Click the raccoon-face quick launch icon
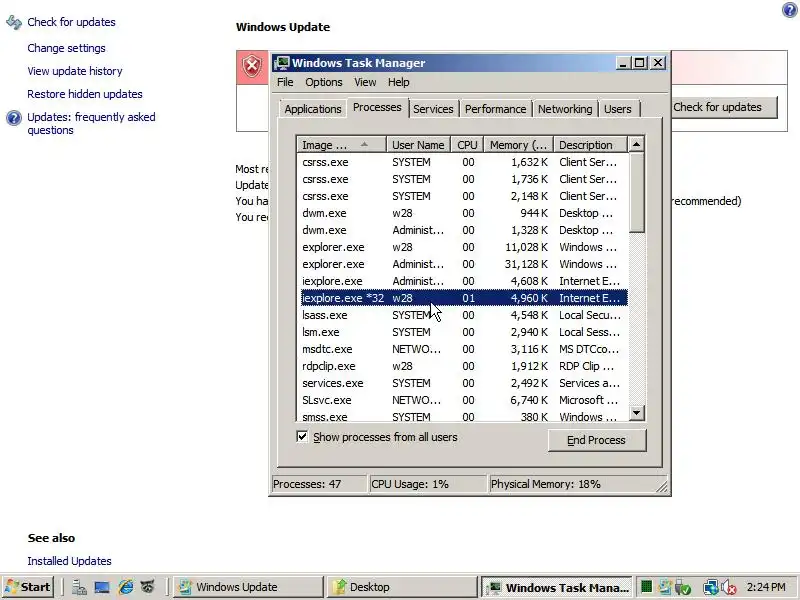 pos(148,587)
